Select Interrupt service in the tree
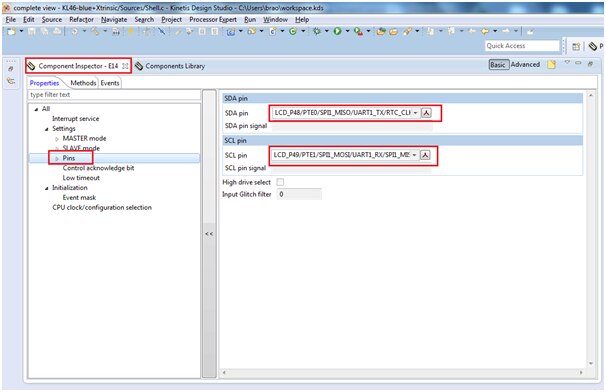 pos(75,119)
